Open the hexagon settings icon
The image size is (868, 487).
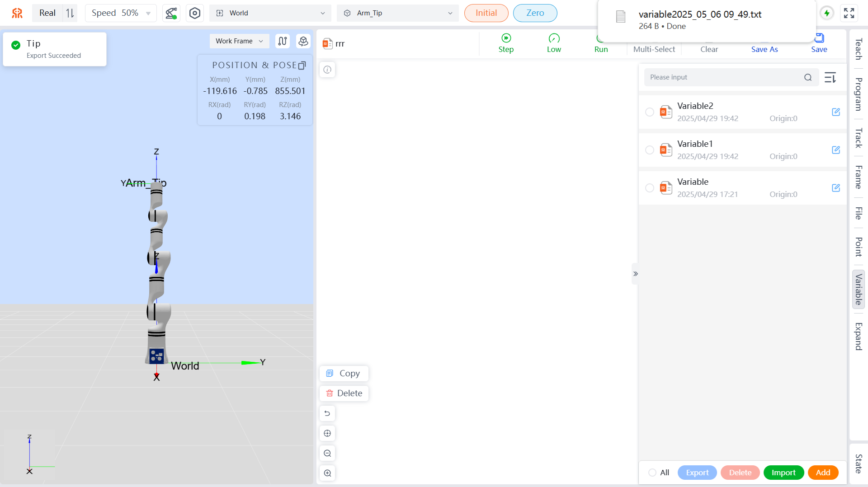point(195,13)
